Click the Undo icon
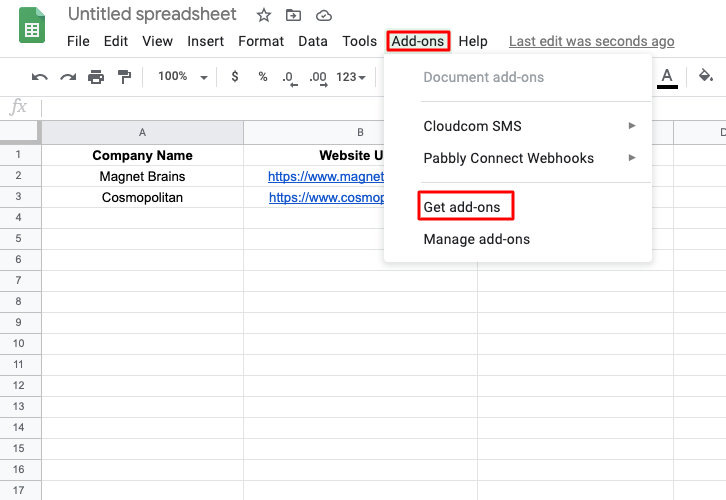The image size is (726, 500). pos(40,77)
